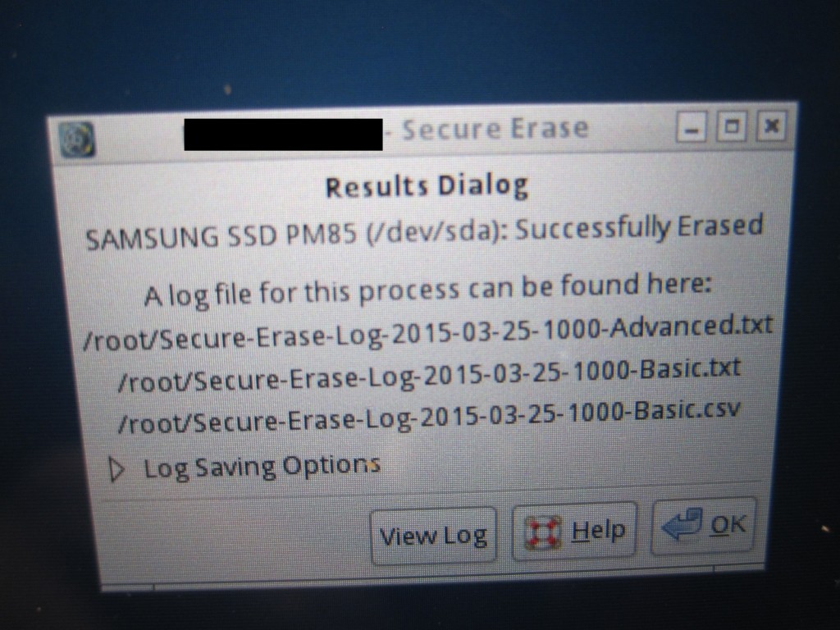Click the SAMSUNG SSD Successfully Erased status text
This screenshot has width=840, height=630.
click(424, 232)
